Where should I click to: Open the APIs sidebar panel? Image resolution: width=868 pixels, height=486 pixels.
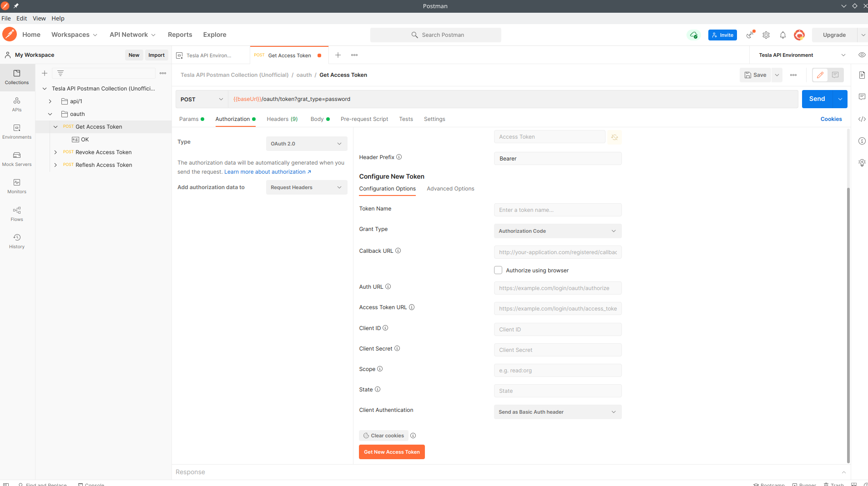coord(17,105)
